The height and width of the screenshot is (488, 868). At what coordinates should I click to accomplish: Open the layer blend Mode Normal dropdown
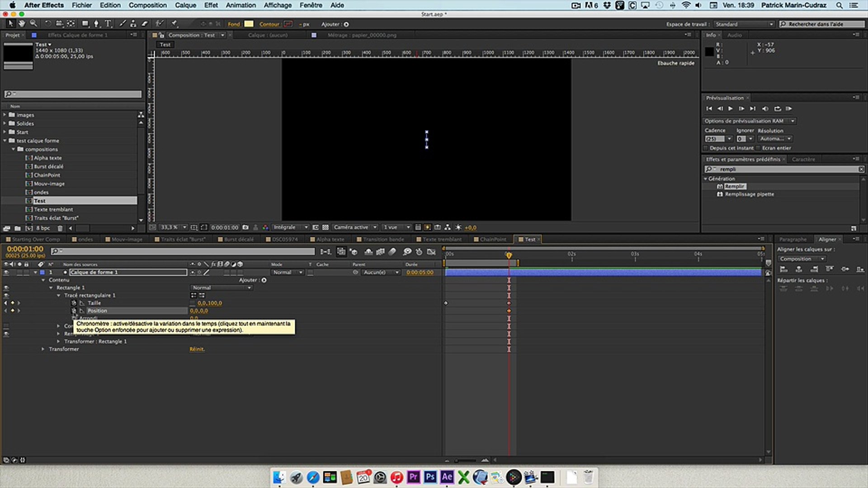[x=288, y=272]
